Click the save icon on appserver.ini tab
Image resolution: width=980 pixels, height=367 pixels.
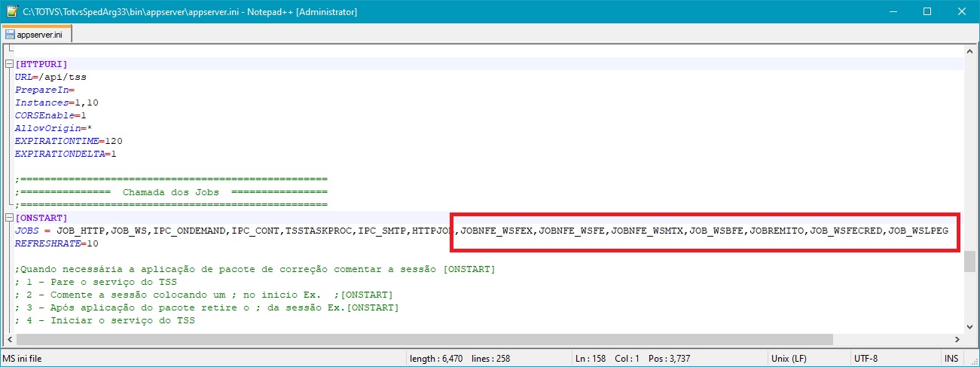pyautogui.click(x=10, y=35)
